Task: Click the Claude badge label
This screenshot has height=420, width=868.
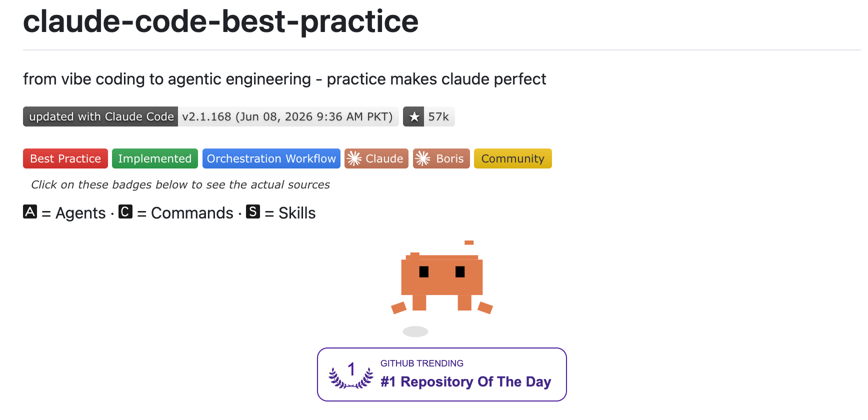Action: [x=384, y=158]
